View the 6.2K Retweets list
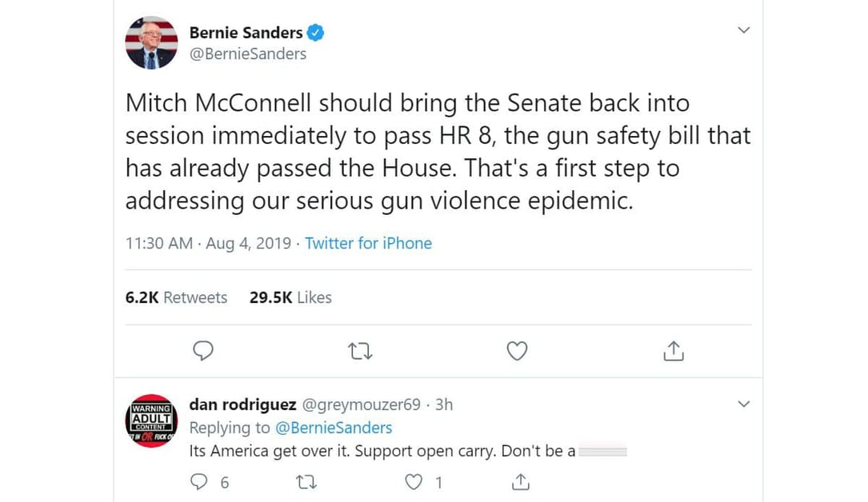 [x=176, y=297]
